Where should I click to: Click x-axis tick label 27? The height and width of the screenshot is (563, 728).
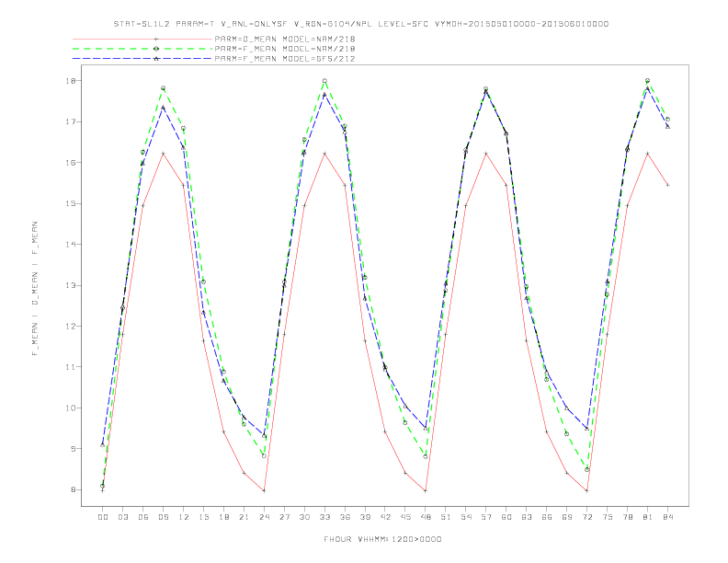pos(284,517)
